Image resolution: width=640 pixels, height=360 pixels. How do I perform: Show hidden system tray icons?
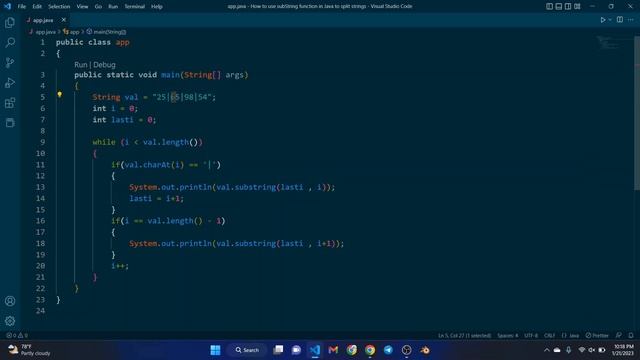coord(547,350)
